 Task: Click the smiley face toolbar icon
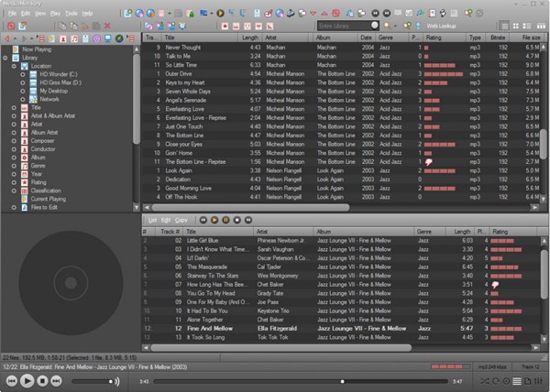coord(247,26)
